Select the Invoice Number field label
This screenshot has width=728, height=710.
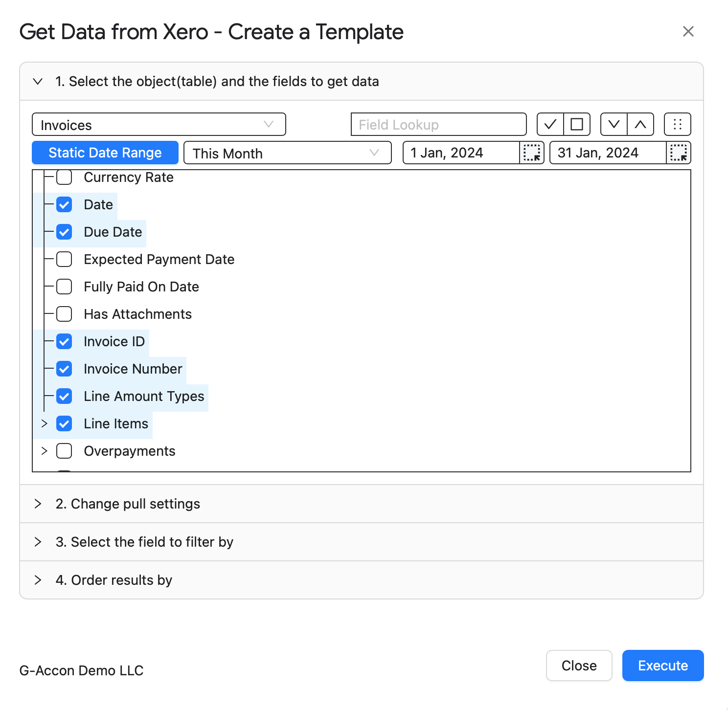click(133, 369)
